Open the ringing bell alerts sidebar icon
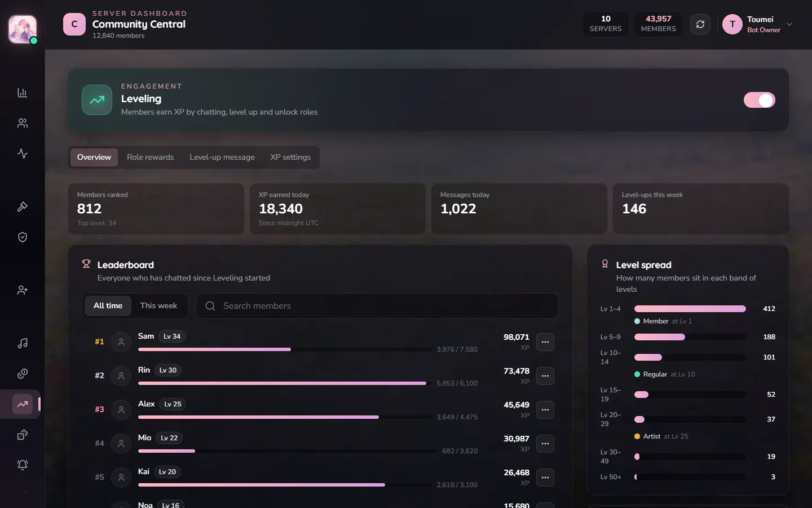Image resolution: width=812 pixels, height=508 pixels. click(23, 465)
